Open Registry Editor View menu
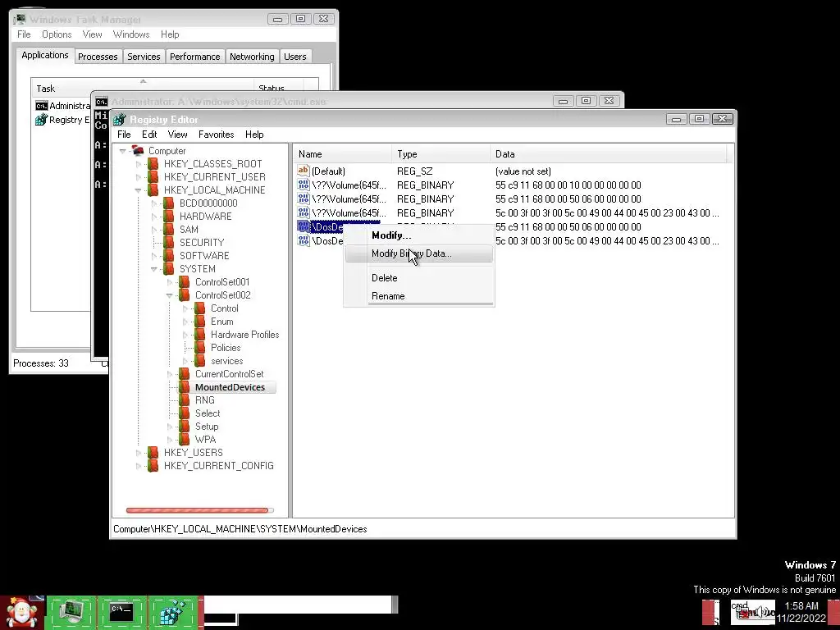Viewport: 840px width, 630px height. 177,135
